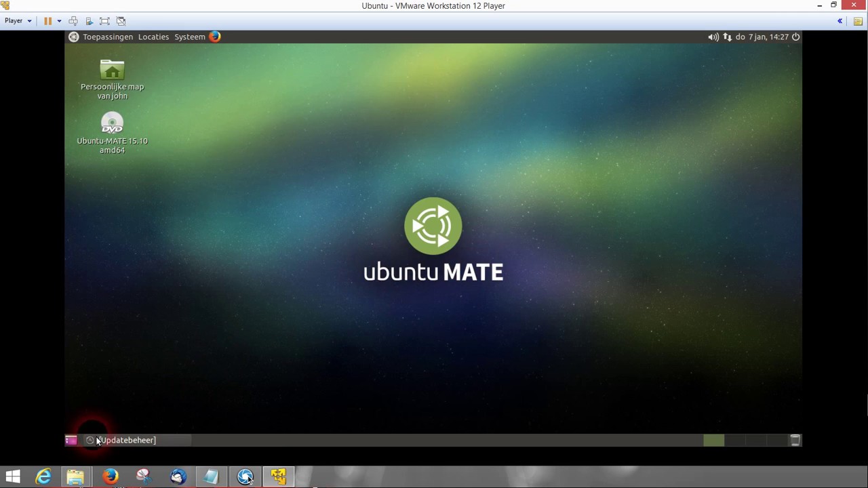
Task: Open the VMware removable devices icon
Action: (89, 21)
